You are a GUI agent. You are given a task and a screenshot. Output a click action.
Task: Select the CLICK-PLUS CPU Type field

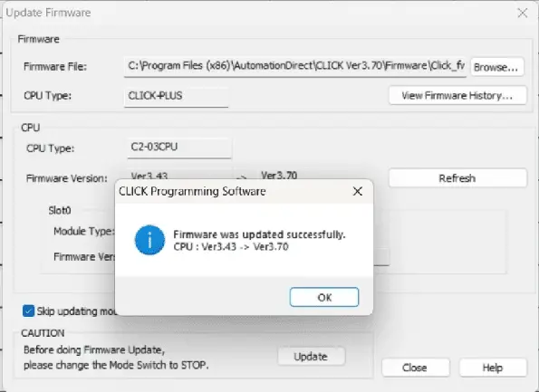coord(176,96)
